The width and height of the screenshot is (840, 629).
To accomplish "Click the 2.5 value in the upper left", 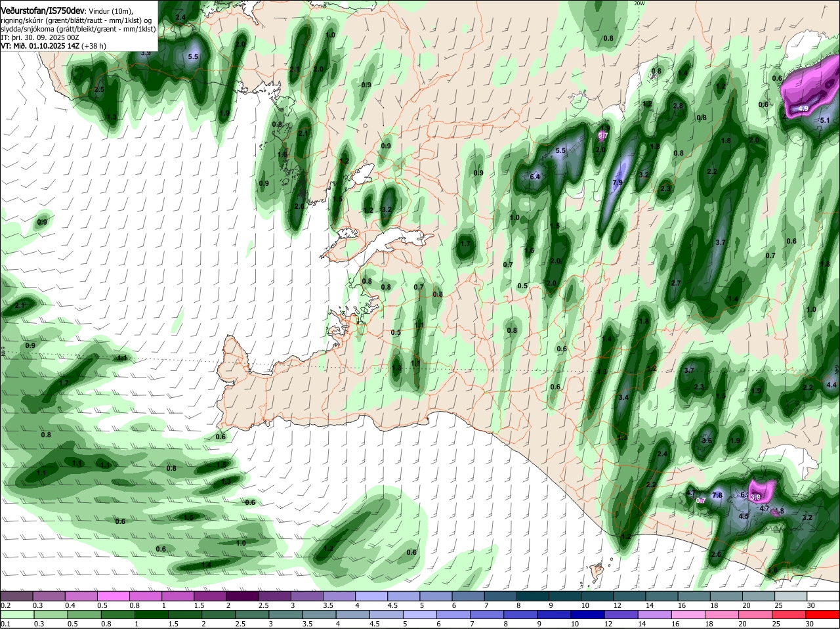I will pyautogui.click(x=99, y=89).
